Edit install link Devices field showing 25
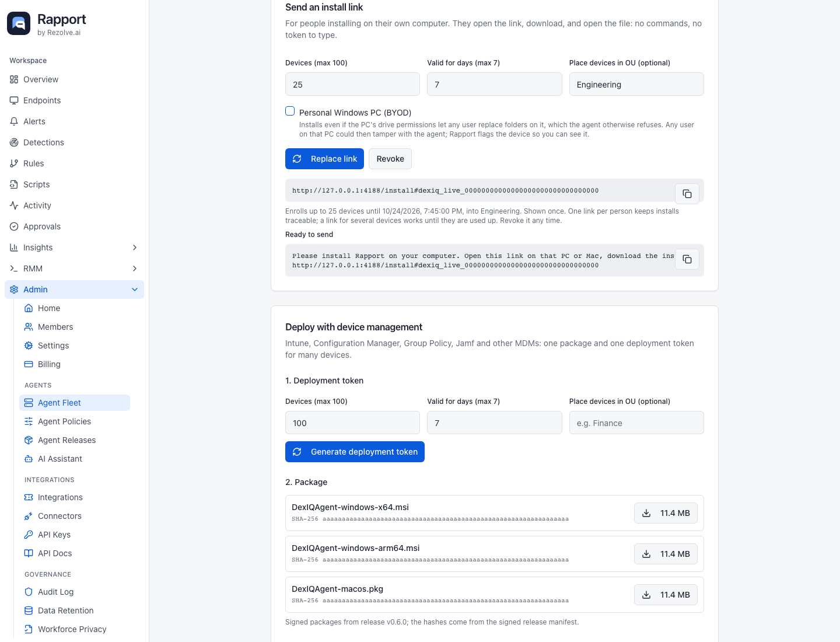The height and width of the screenshot is (642, 840). [x=352, y=84]
